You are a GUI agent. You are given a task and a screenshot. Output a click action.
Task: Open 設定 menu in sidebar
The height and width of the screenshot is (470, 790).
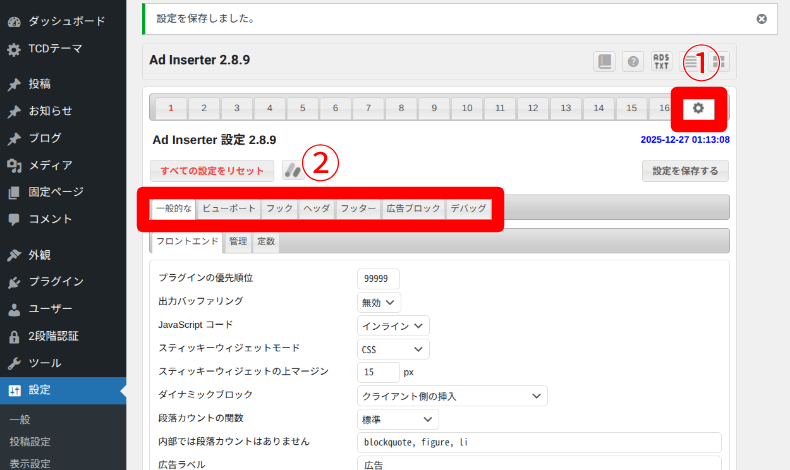[x=63, y=390]
